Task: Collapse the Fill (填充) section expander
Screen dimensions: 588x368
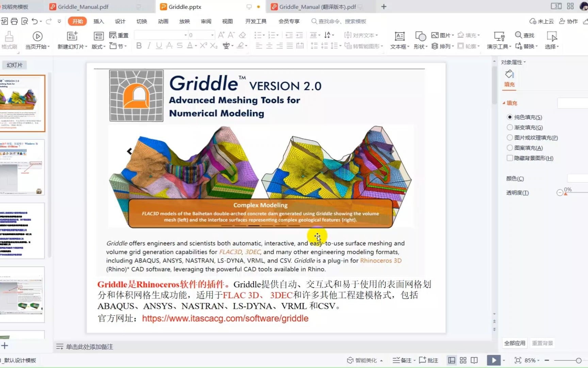Action: click(504, 103)
